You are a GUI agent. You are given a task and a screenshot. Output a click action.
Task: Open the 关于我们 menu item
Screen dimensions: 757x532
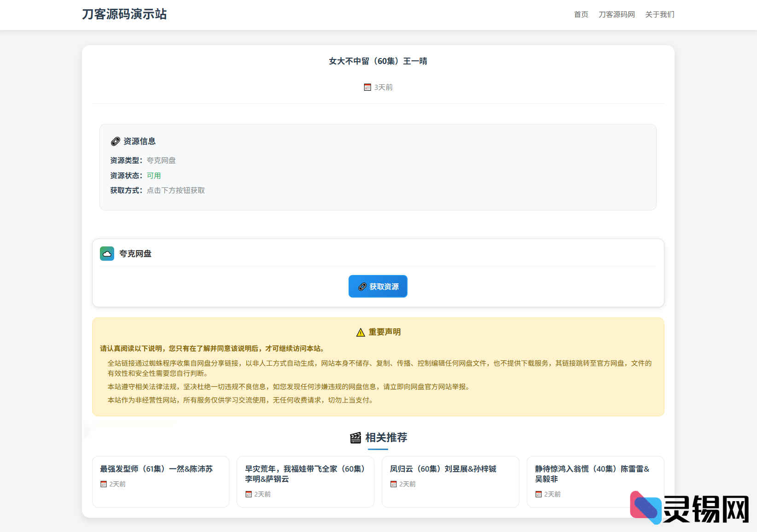(659, 14)
